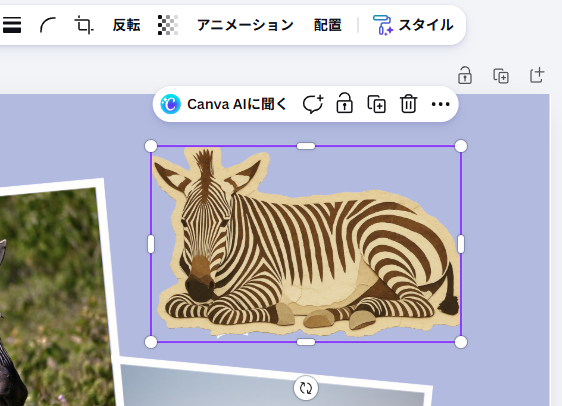Open the アニメーション menu
Screen dimensions: 562x406
(245, 25)
